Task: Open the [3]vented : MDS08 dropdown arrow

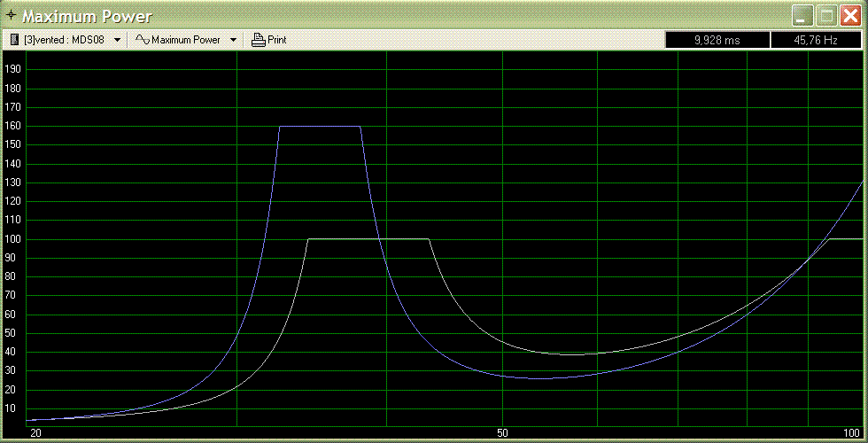Action: click(117, 40)
